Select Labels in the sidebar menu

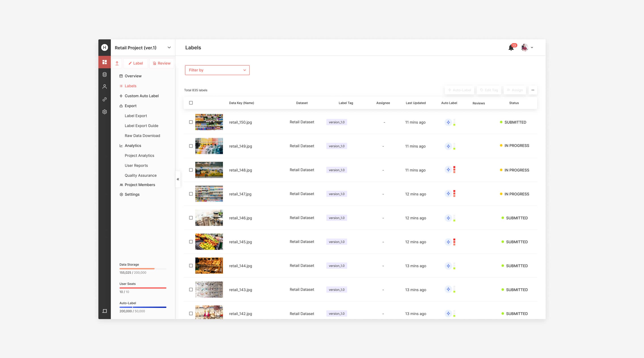coord(128,86)
